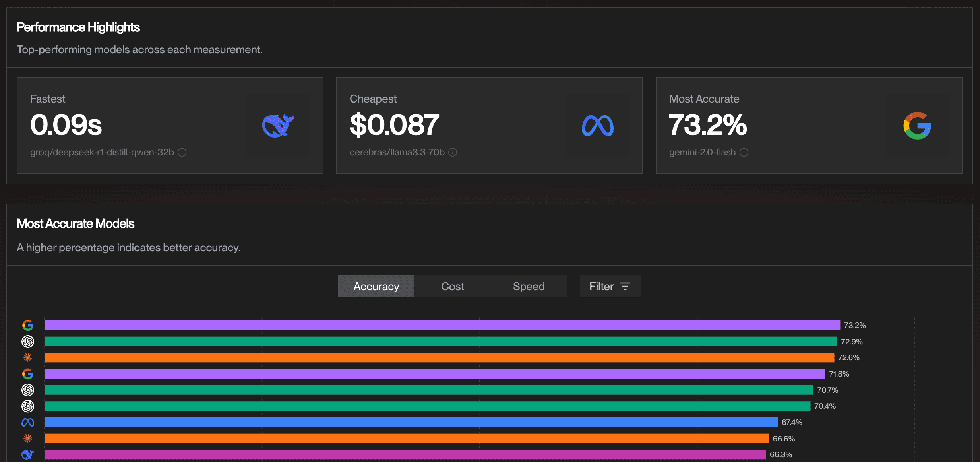Switch to the Speed tab

tap(528, 286)
